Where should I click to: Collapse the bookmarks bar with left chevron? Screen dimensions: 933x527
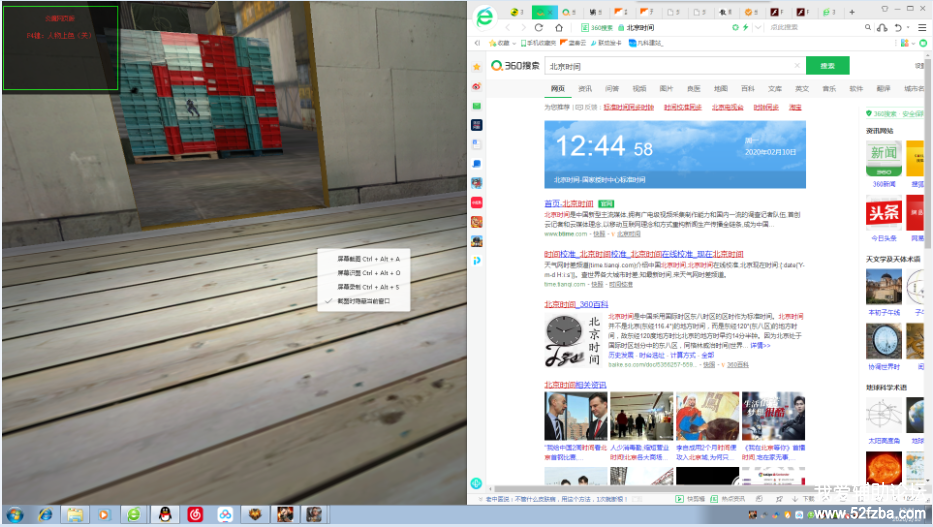pyautogui.click(x=477, y=43)
